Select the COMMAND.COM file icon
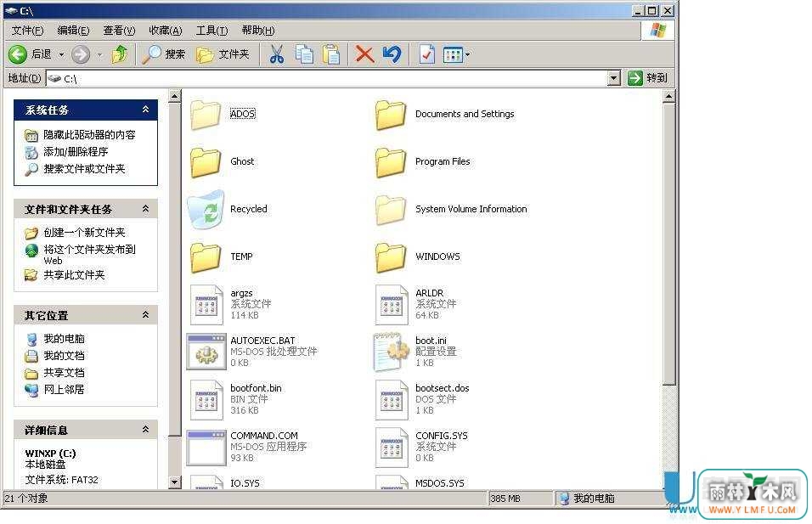This screenshot has width=812, height=524. pos(206,447)
